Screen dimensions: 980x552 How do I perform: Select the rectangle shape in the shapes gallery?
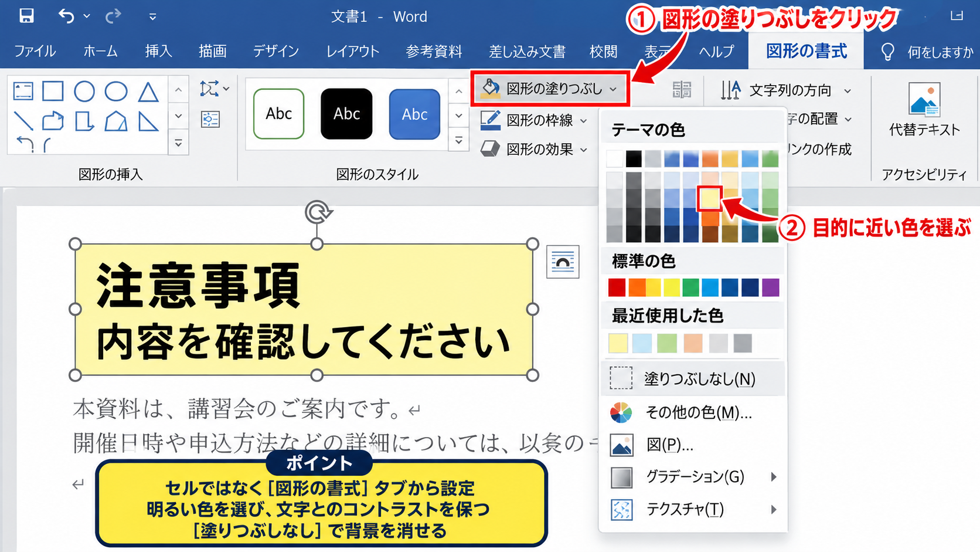[53, 92]
